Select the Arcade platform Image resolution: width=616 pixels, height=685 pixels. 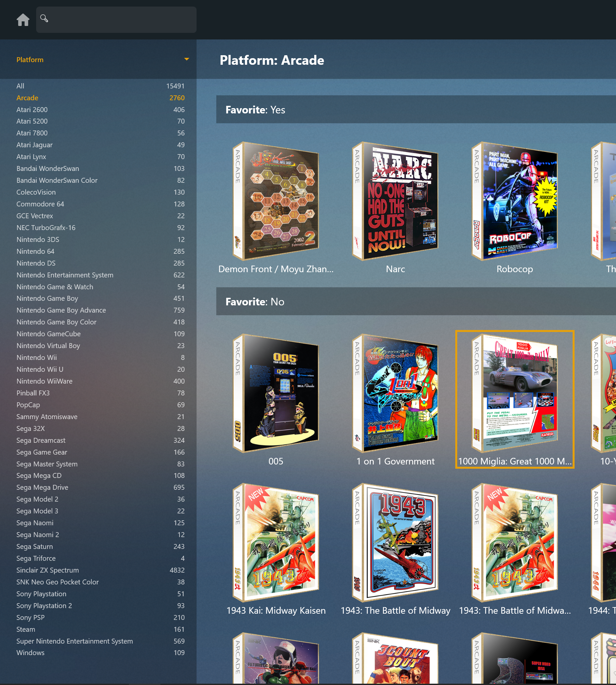coord(101,98)
